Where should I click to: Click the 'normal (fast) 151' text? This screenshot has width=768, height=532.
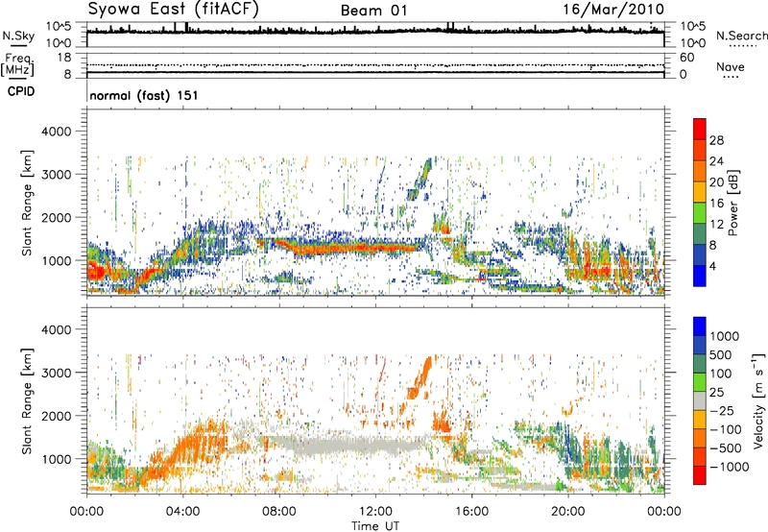tap(143, 95)
